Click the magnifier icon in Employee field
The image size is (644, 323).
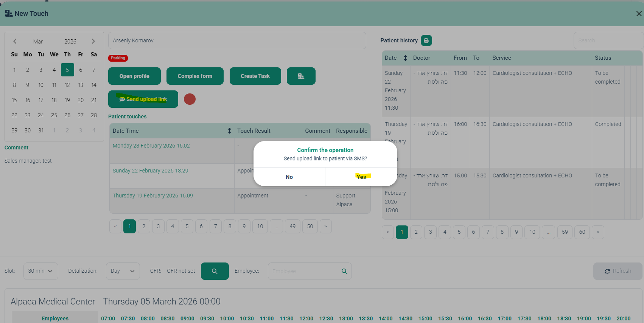point(344,271)
